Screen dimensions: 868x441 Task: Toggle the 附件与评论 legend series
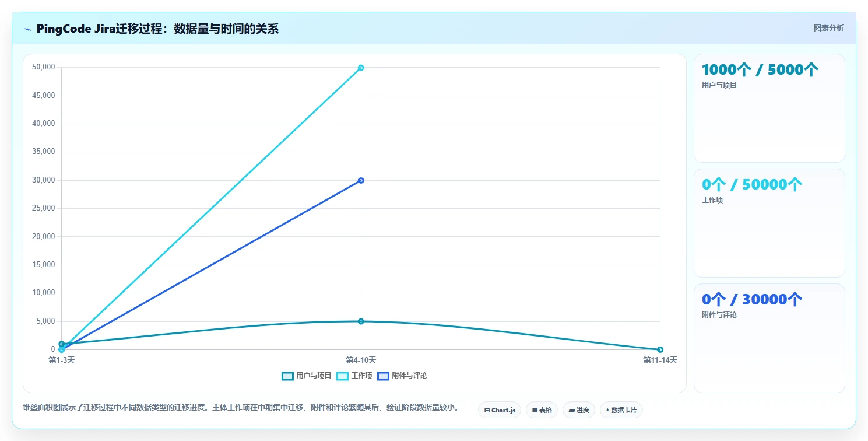tap(402, 376)
